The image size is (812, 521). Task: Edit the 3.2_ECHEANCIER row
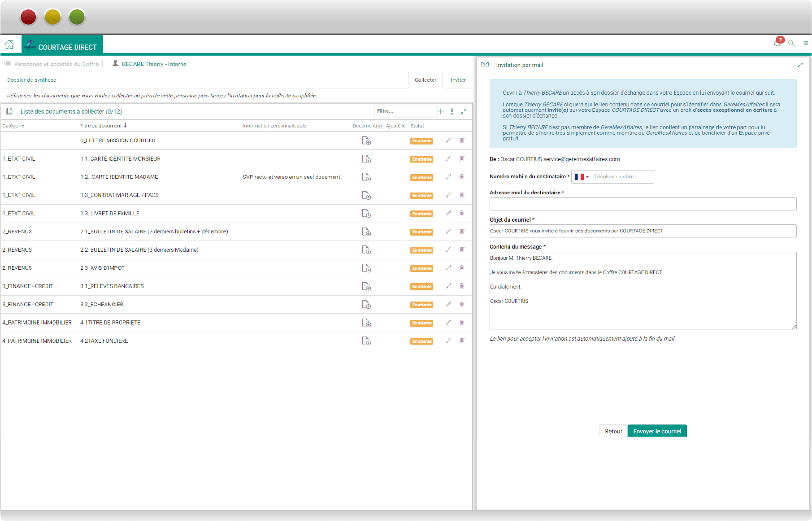tap(448, 304)
